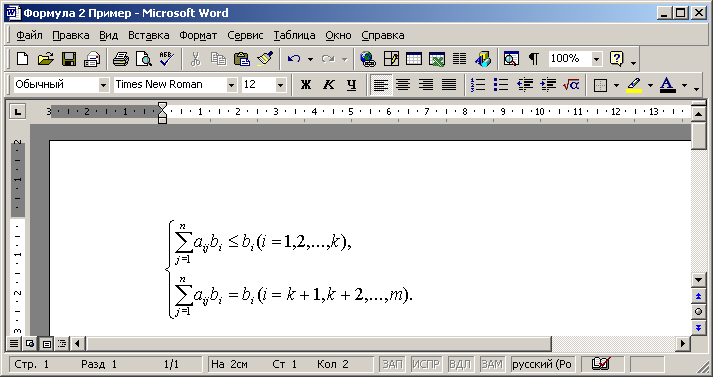Save document with floppy disk icon

69,59
